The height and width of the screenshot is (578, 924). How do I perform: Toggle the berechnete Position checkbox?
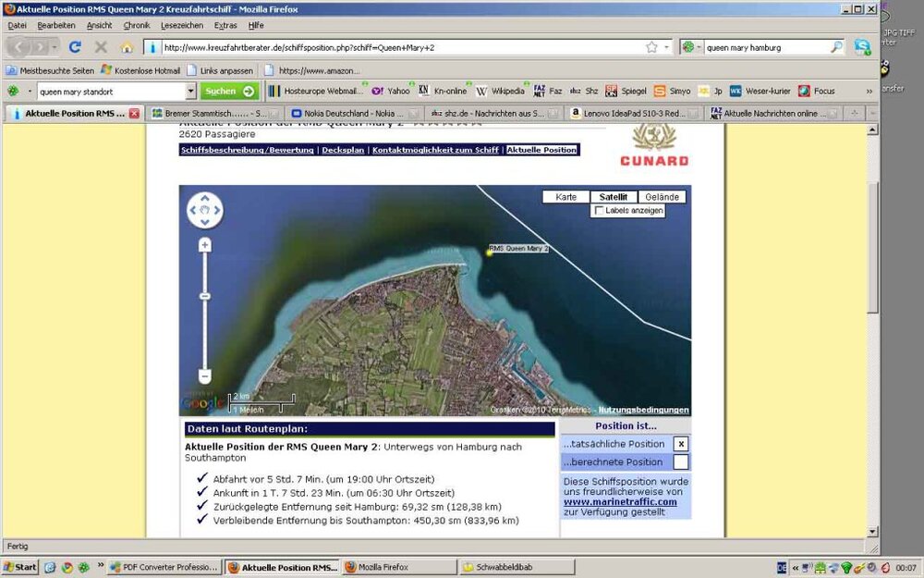click(681, 461)
